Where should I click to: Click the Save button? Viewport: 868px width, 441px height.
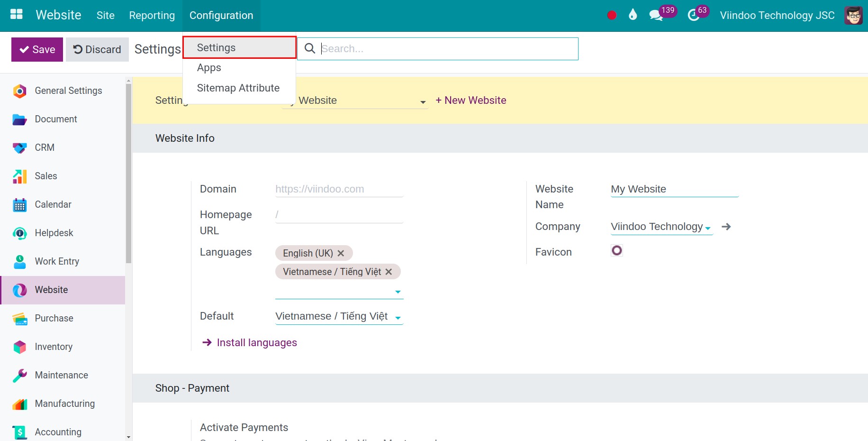37,49
